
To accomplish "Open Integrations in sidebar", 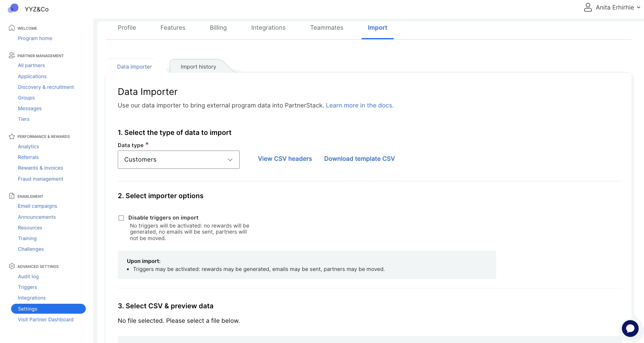I will click(x=32, y=298).
